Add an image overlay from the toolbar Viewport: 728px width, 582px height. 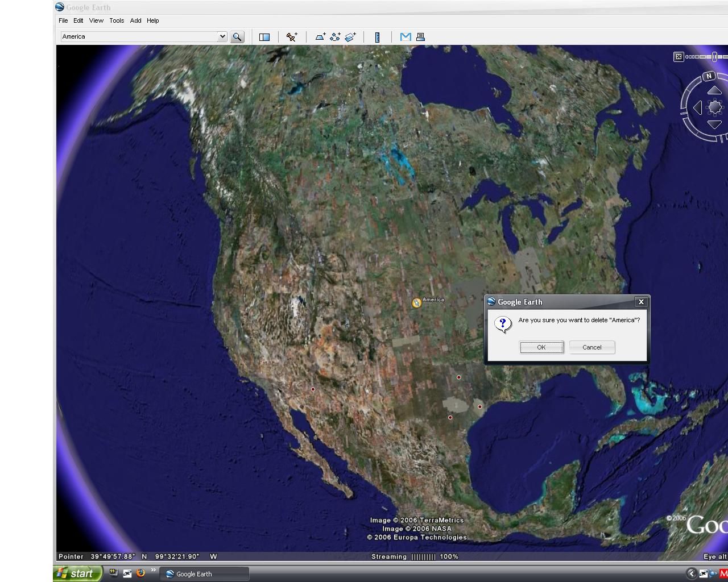click(350, 37)
